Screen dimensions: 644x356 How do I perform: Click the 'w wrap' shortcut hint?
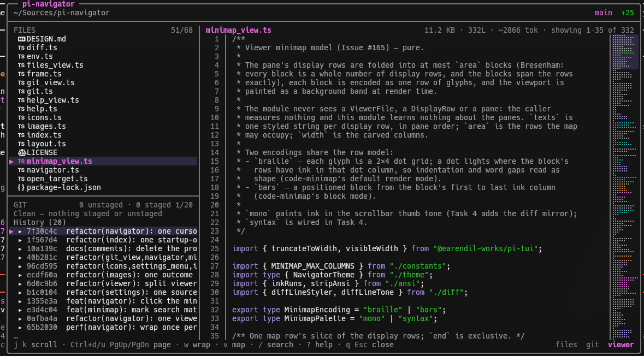pos(197,345)
